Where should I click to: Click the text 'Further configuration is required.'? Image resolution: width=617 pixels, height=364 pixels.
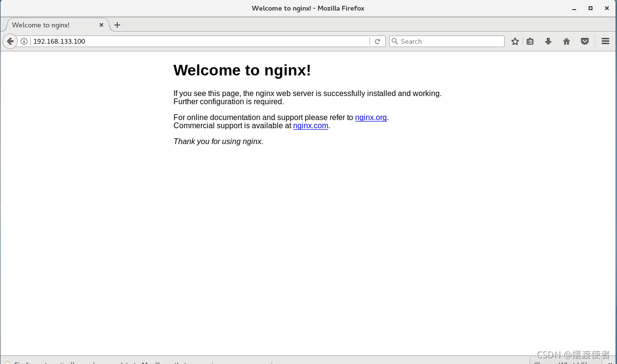(x=229, y=102)
